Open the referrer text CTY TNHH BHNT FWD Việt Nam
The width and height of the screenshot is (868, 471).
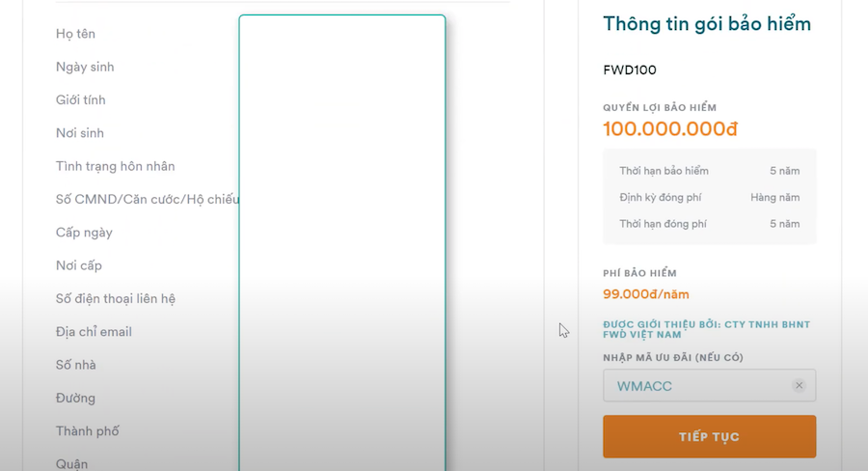tap(706, 329)
